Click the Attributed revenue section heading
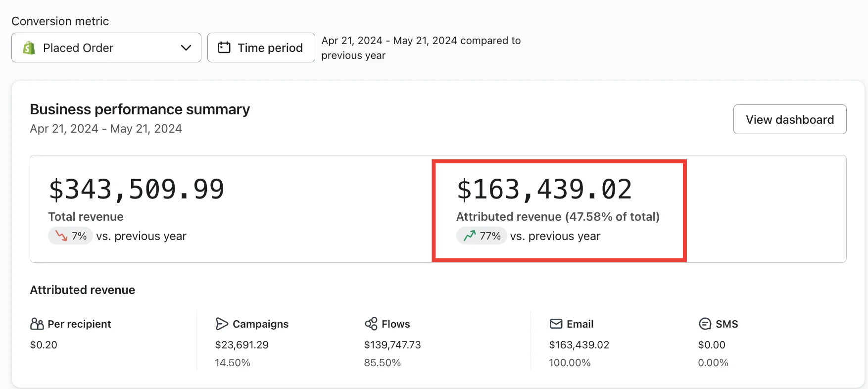The width and height of the screenshot is (868, 389). 83,290
